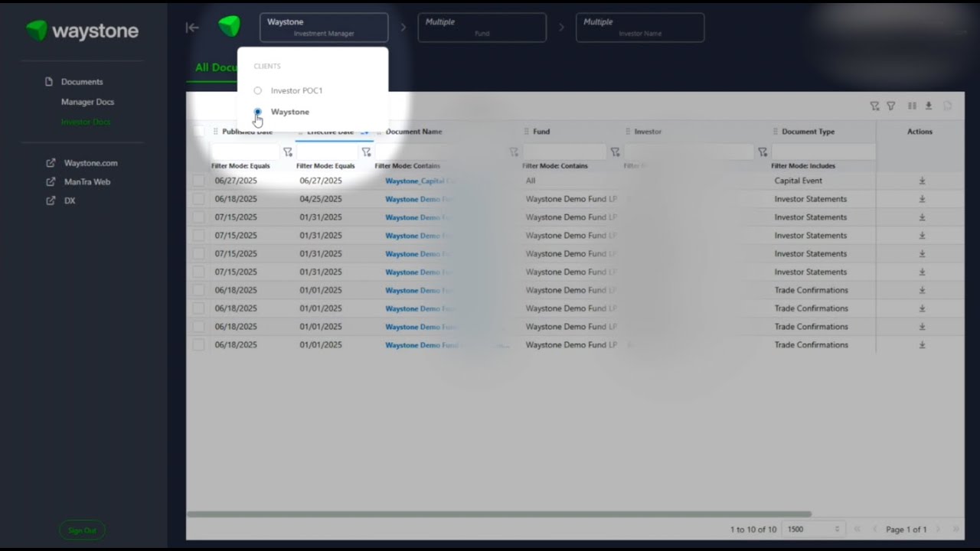
Task: Open the Multiple Fund selector
Action: [482, 28]
